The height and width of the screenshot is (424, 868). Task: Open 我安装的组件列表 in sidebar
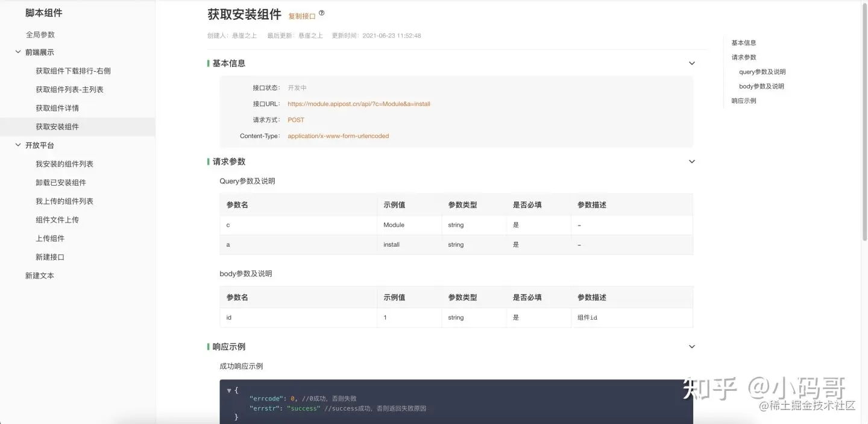pyautogui.click(x=64, y=164)
